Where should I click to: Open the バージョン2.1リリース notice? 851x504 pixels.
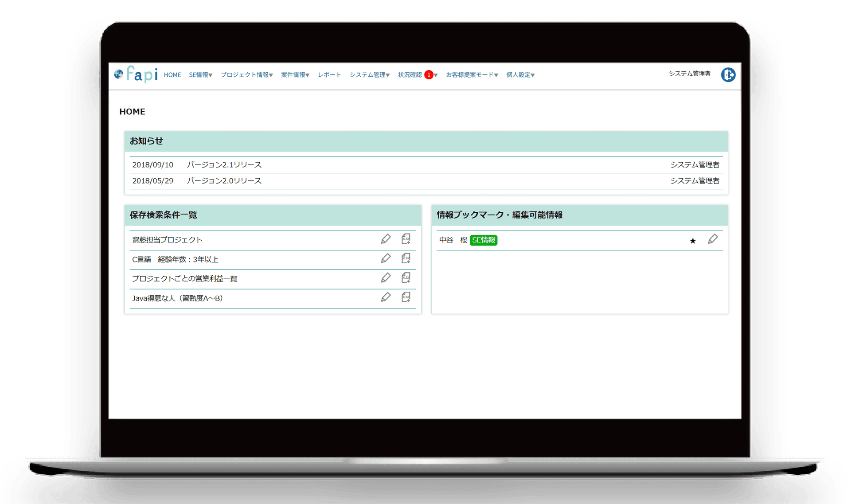tap(224, 165)
